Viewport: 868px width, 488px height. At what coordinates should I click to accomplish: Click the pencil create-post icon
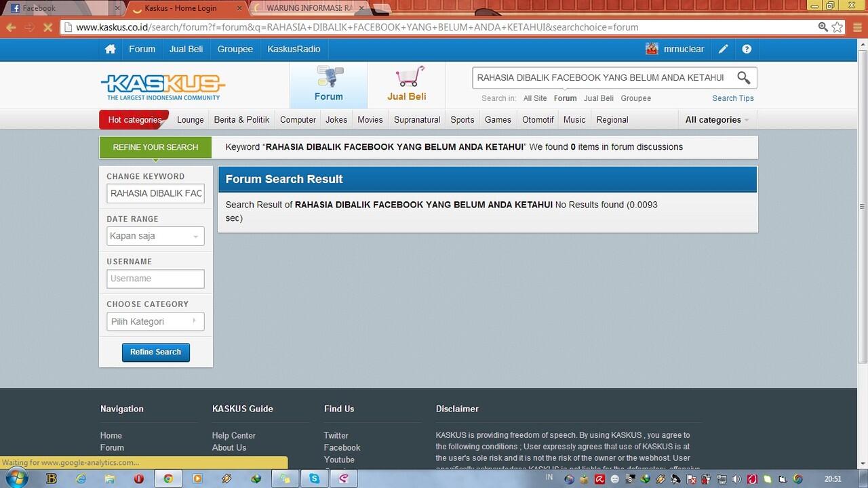pyautogui.click(x=724, y=49)
